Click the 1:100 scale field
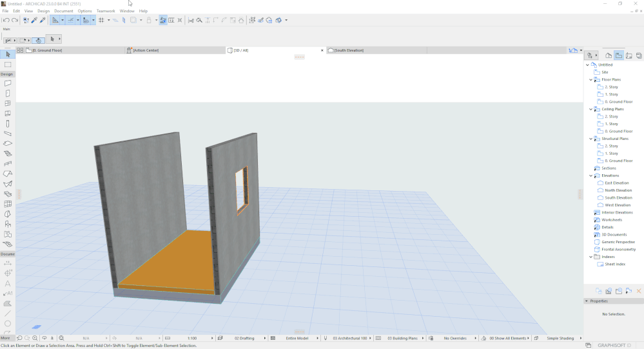This screenshot has width=644, height=349. pyautogui.click(x=191, y=338)
